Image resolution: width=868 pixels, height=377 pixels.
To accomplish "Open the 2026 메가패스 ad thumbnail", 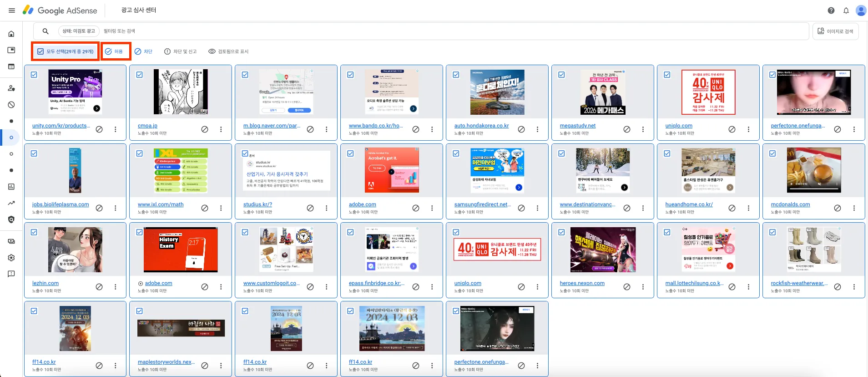I will coord(603,92).
